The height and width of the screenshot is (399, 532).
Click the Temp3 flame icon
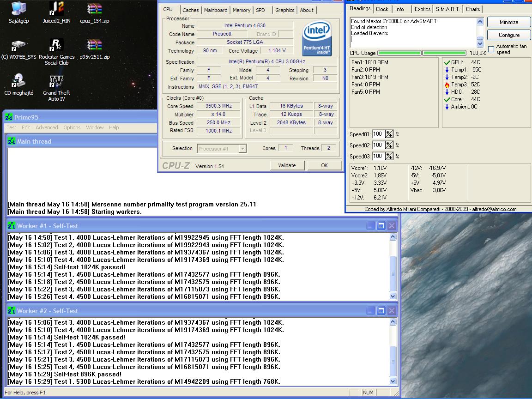[x=447, y=85]
